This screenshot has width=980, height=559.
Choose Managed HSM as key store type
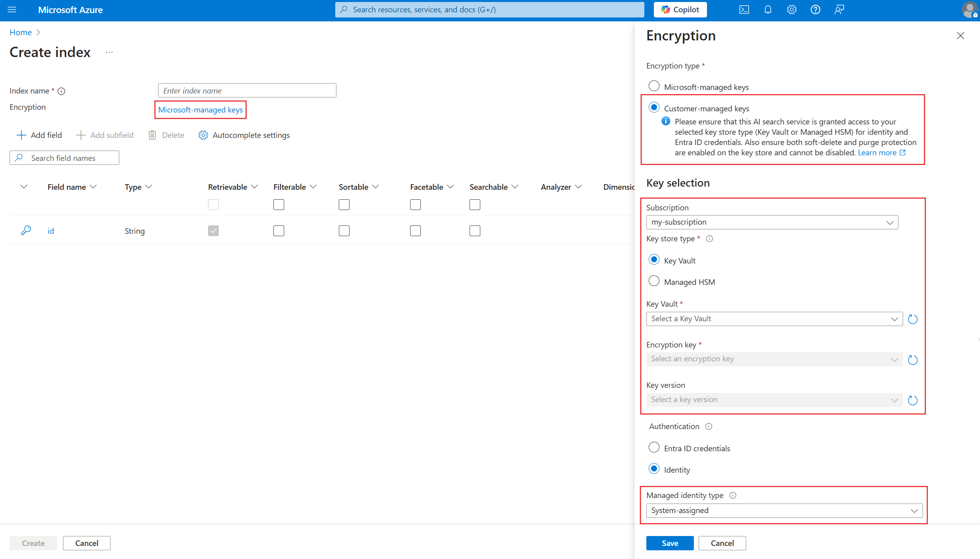654,280
